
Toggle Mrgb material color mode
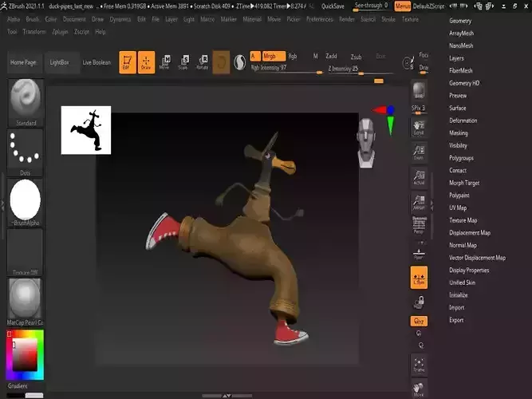pyautogui.click(x=274, y=56)
